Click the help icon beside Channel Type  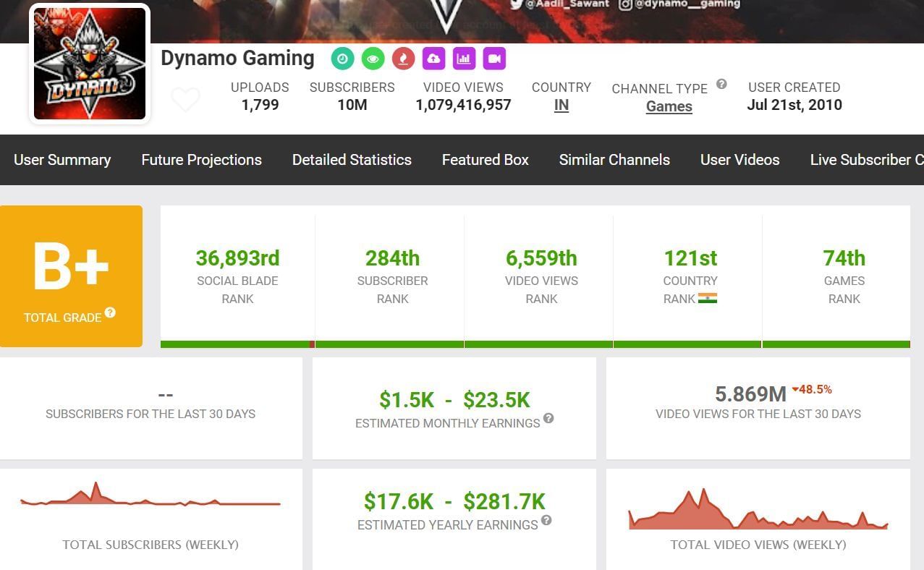[x=721, y=84]
